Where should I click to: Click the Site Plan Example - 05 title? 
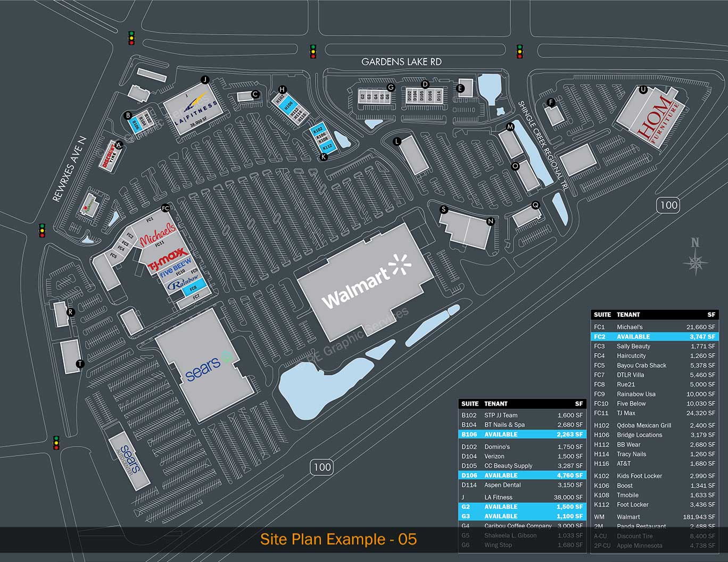tap(339, 539)
